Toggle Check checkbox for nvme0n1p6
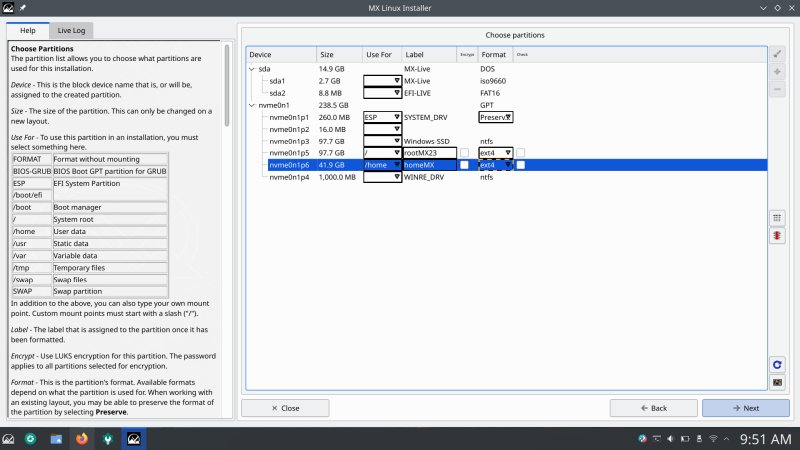This screenshot has width=800, height=450. pyautogui.click(x=520, y=165)
